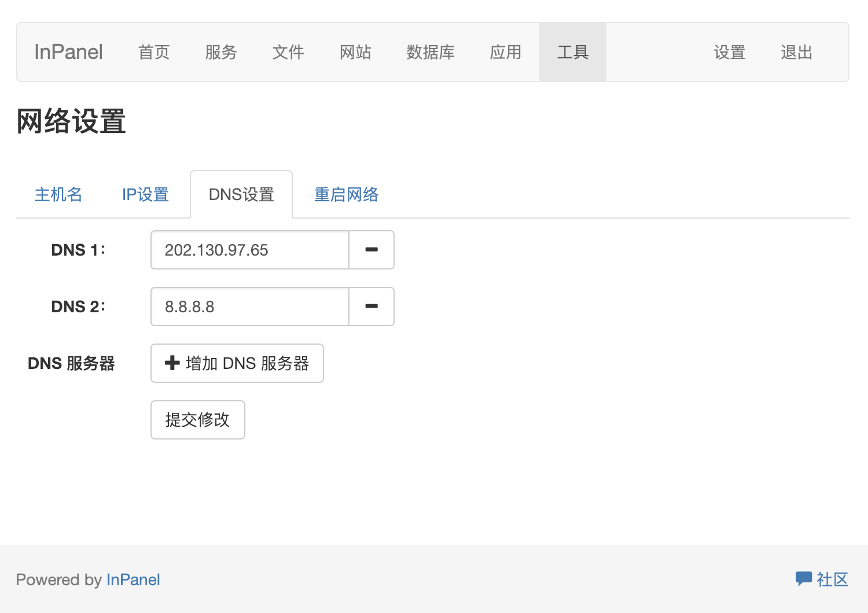Open the 文件 manager from the navbar
Image resolution: width=868 pixels, height=613 pixels.
(288, 52)
